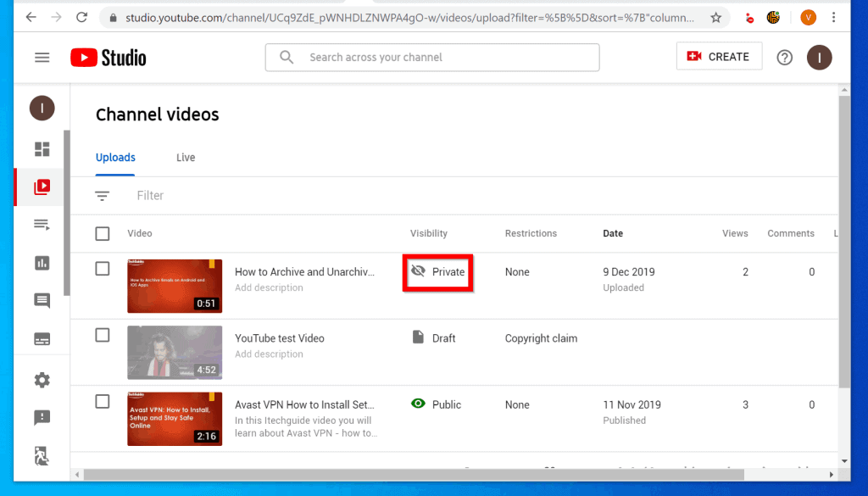Open the Settings gear in sidebar
The width and height of the screenshot is (868, 496).
[x=42, y=380]
